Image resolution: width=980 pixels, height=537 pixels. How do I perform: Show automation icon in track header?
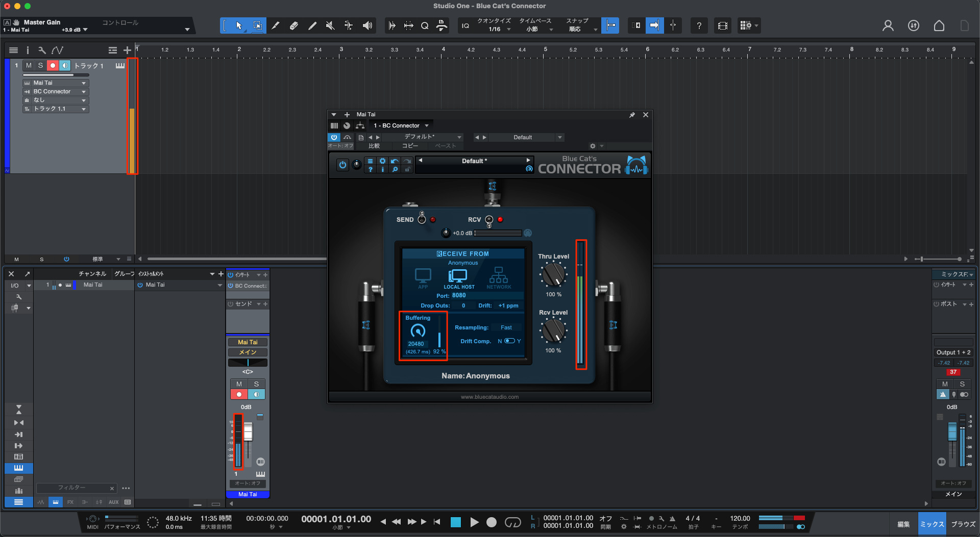[57, 50]
